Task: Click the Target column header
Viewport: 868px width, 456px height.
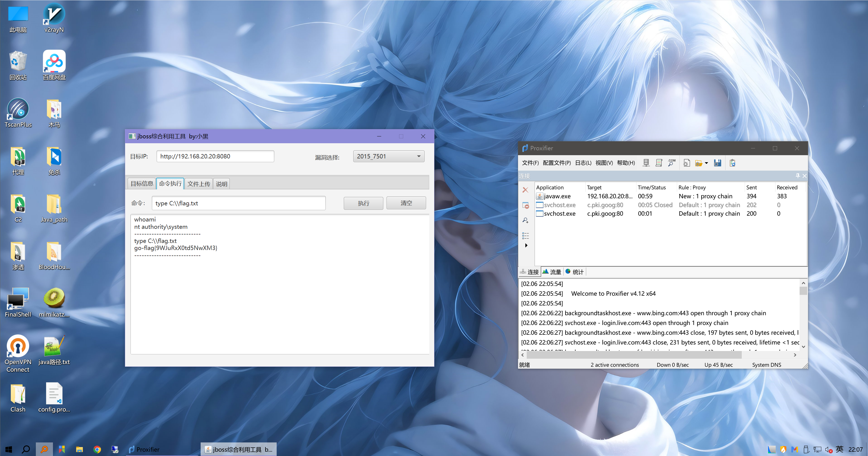Action: click(611, 188)
